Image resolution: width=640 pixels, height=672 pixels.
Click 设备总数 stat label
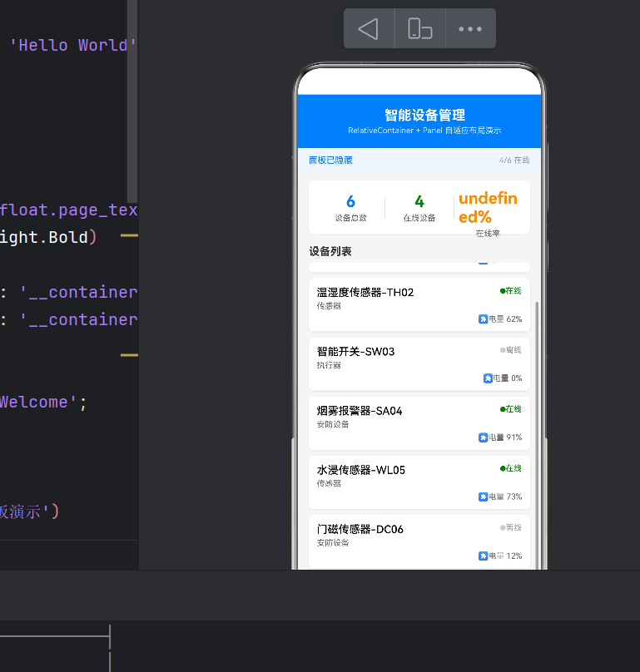click(351, 218)
